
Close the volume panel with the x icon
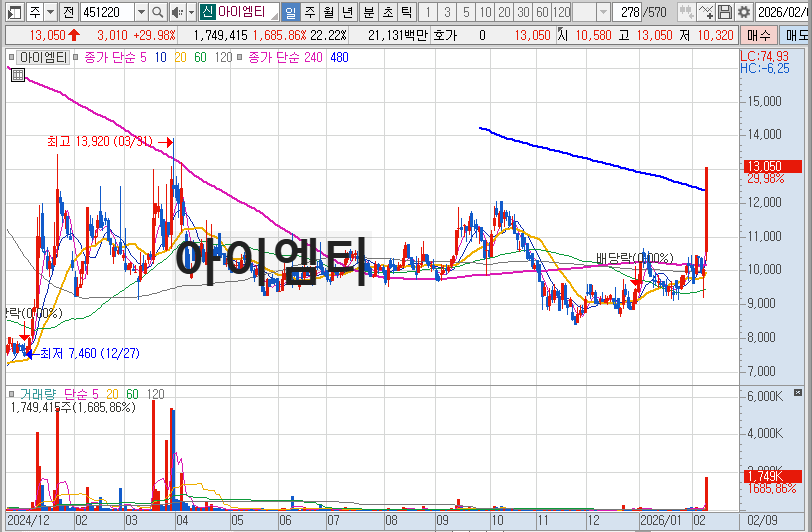(798, 393)
